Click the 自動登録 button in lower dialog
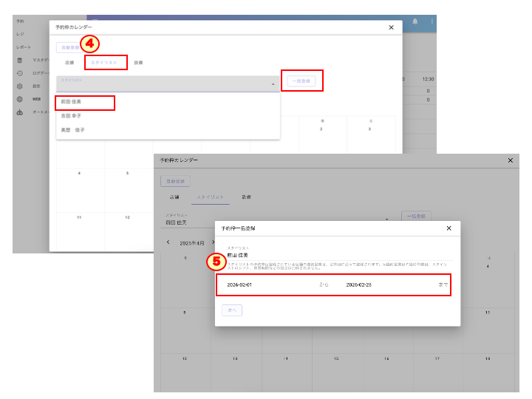The width and height of the screenshot is (532, 399). (x=176, y=180)
